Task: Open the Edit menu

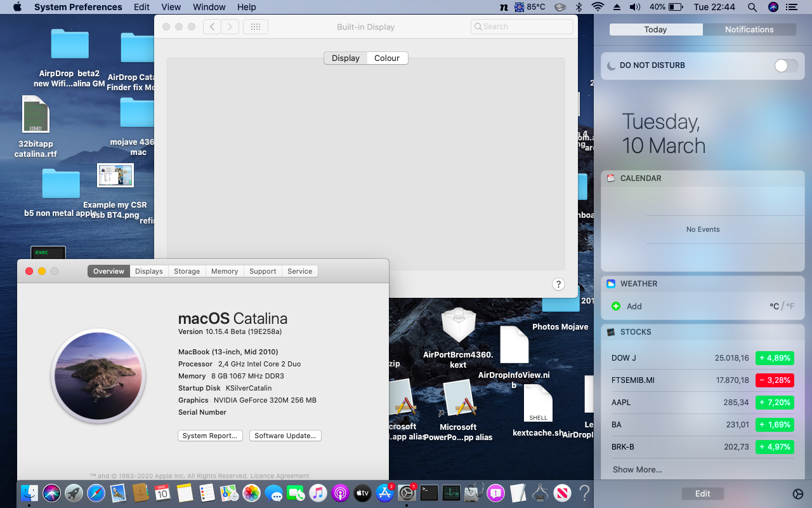Action: 141,7
